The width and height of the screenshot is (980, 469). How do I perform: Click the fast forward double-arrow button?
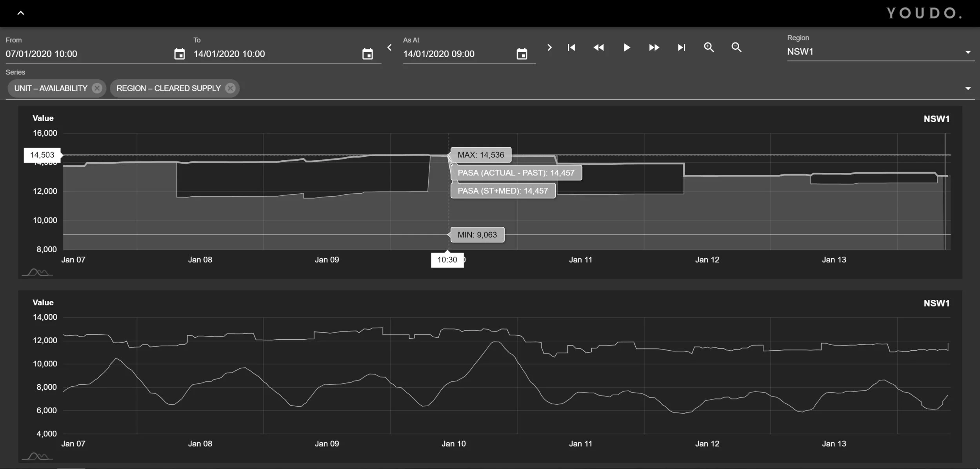654,47
